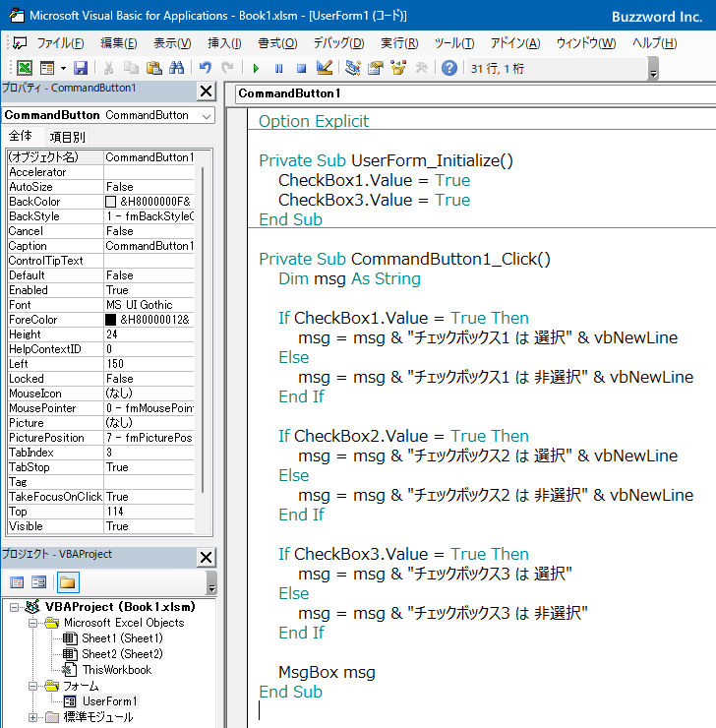Select the Enabled property row
Viewport: 716px width, 728px height.
pos(100,290)
